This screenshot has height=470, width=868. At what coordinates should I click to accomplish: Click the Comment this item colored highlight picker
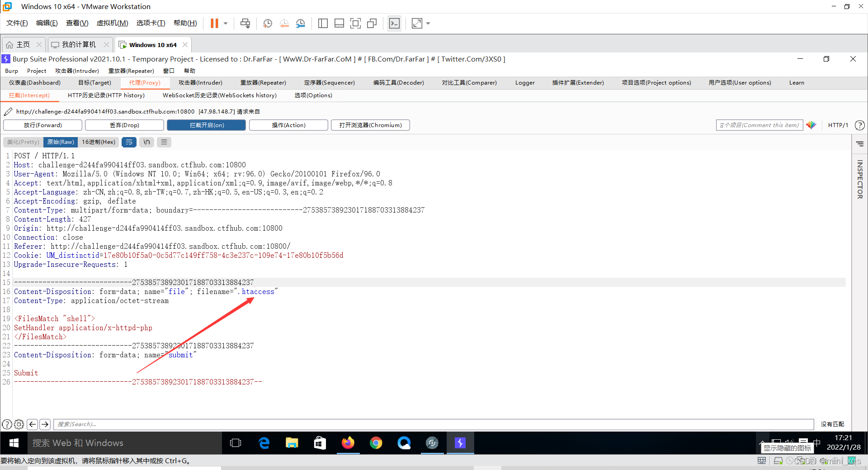coord(811,125)
